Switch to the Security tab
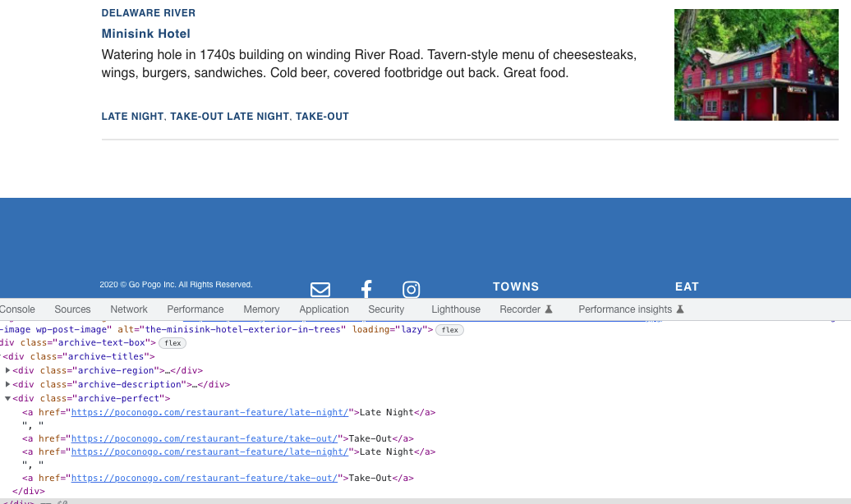The image size is (851, 504). 386,309
